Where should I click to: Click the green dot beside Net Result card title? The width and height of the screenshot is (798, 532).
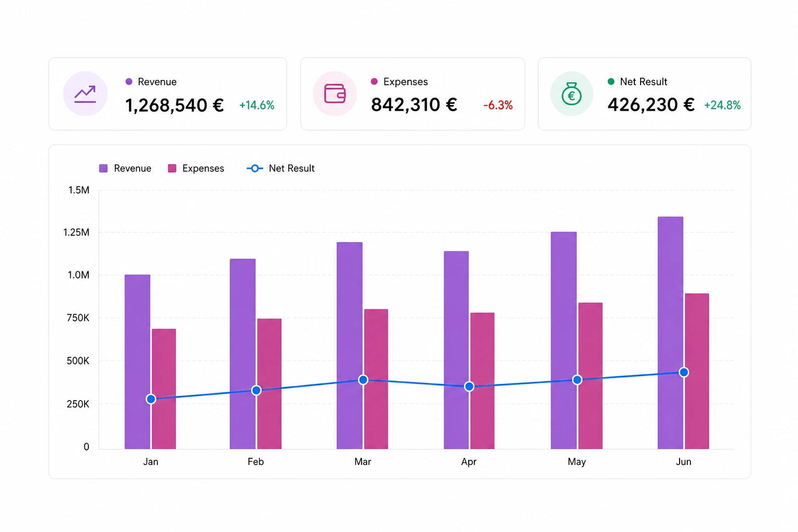[x=611, y=82]
